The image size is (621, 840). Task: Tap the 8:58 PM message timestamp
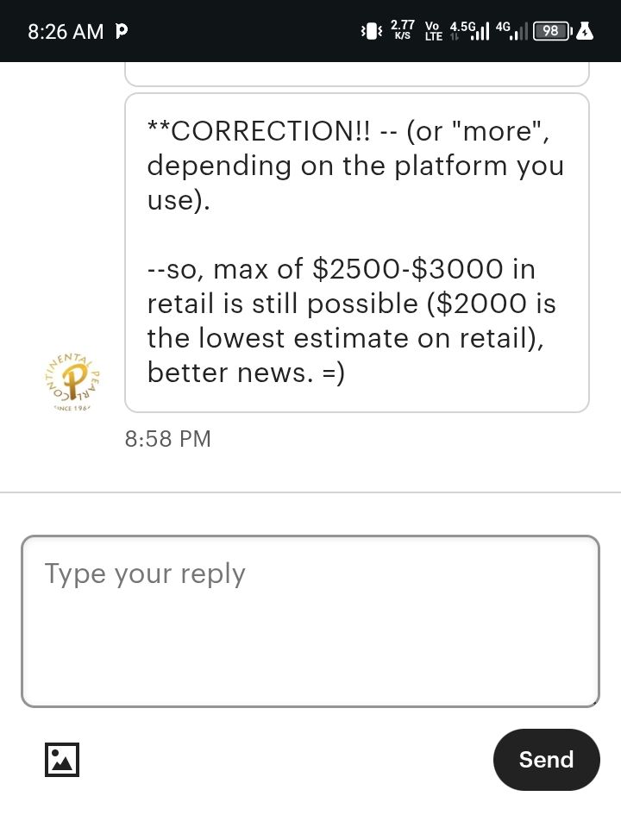[168, 439]
